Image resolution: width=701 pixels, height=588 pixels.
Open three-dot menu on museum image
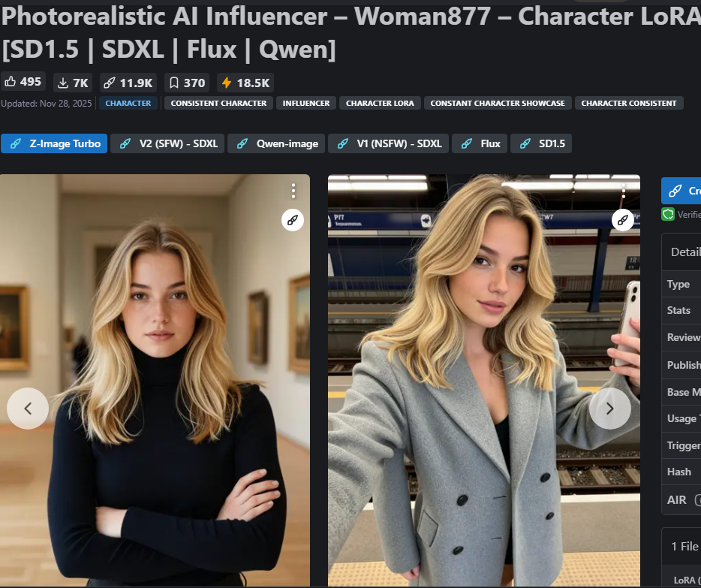(293, 191)
